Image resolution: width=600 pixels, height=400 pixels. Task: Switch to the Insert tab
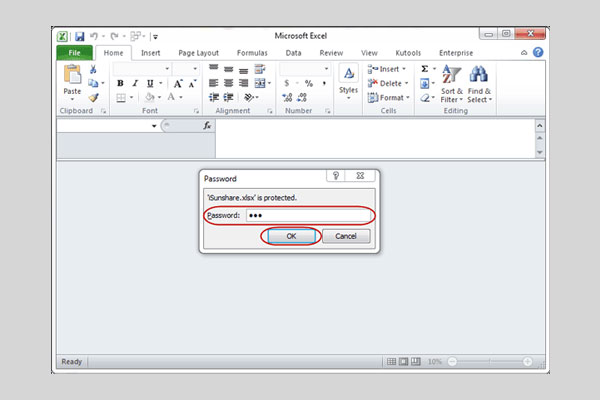(151, 53)
